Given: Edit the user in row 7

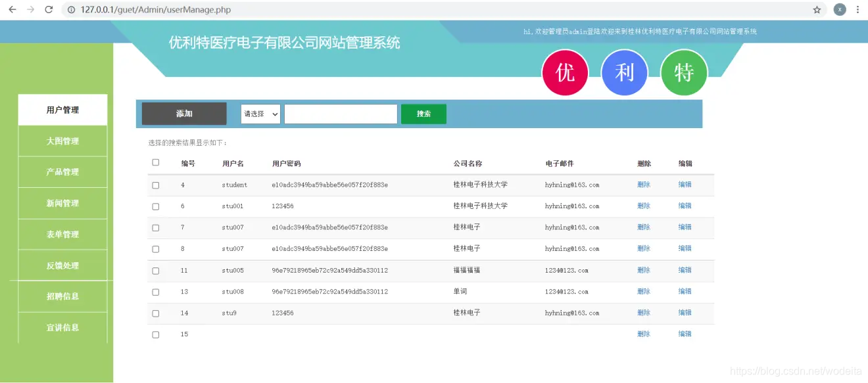Looking at the screenshot, I should point(685,227).
